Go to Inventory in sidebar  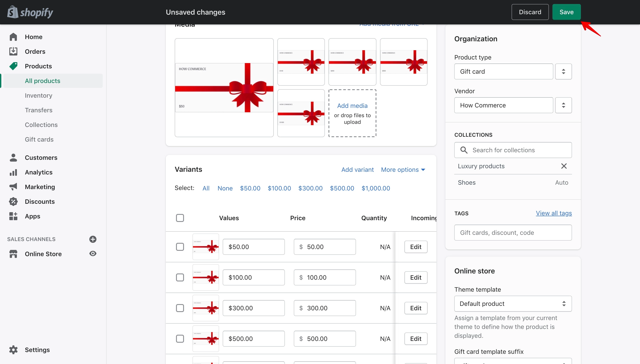coord(38,95)
